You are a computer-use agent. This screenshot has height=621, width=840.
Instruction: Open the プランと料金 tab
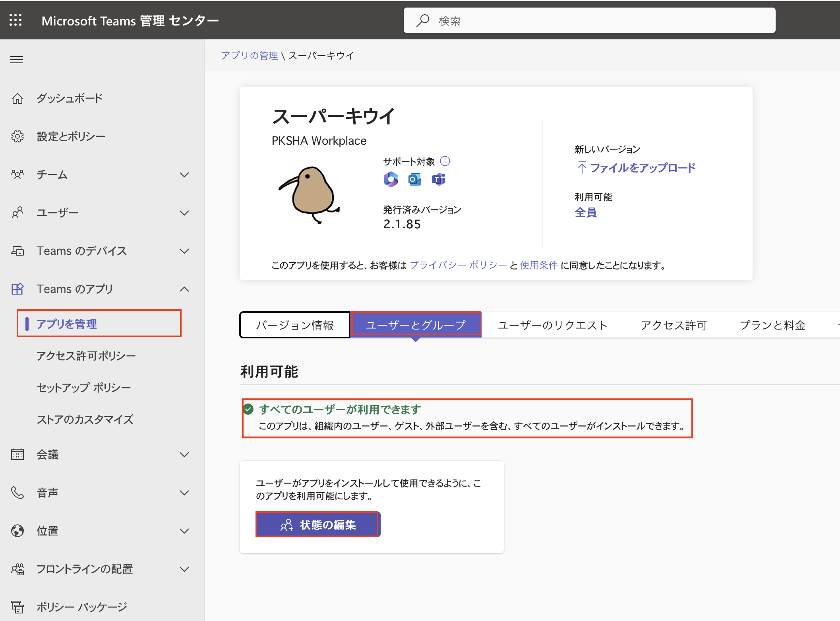coord(773,325)
